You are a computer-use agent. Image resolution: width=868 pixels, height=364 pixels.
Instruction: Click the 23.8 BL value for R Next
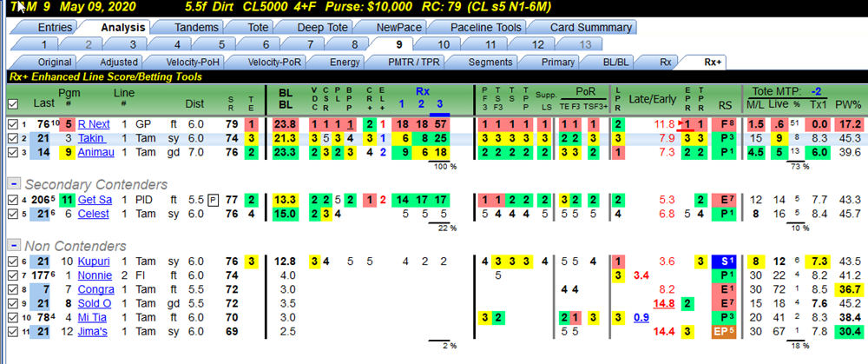285,124
